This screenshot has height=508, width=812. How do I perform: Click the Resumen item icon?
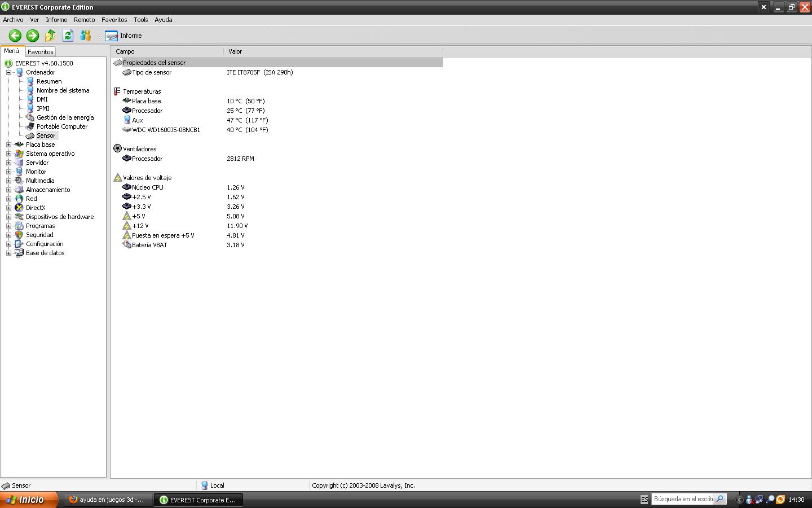[x=30, y=81]
